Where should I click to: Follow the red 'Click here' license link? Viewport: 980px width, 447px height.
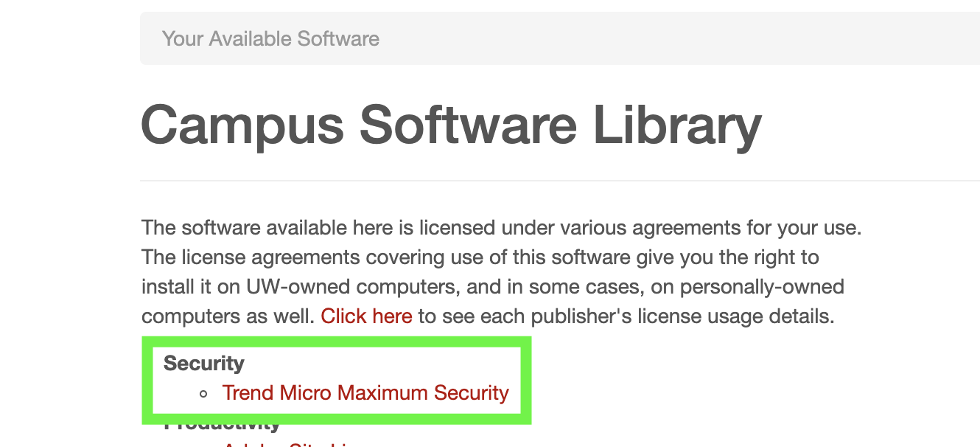coord(366,316)
